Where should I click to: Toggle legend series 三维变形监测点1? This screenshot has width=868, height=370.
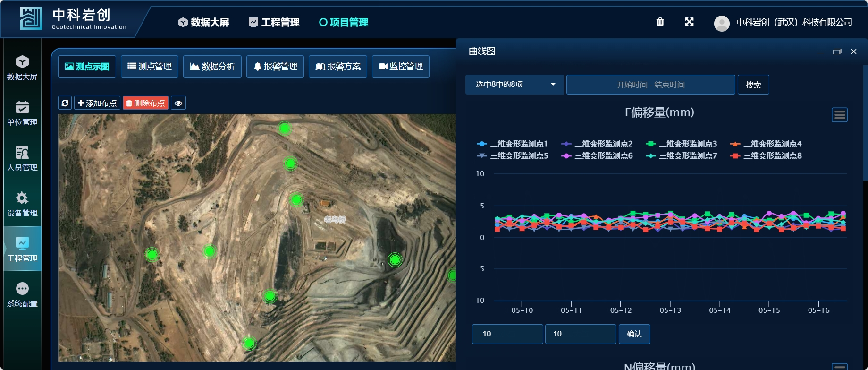point(513,144)
